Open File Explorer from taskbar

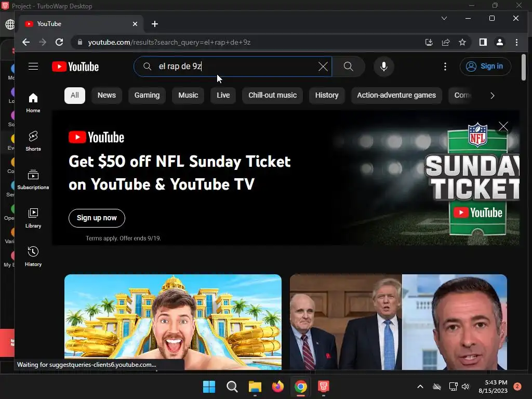coord(255,387)
